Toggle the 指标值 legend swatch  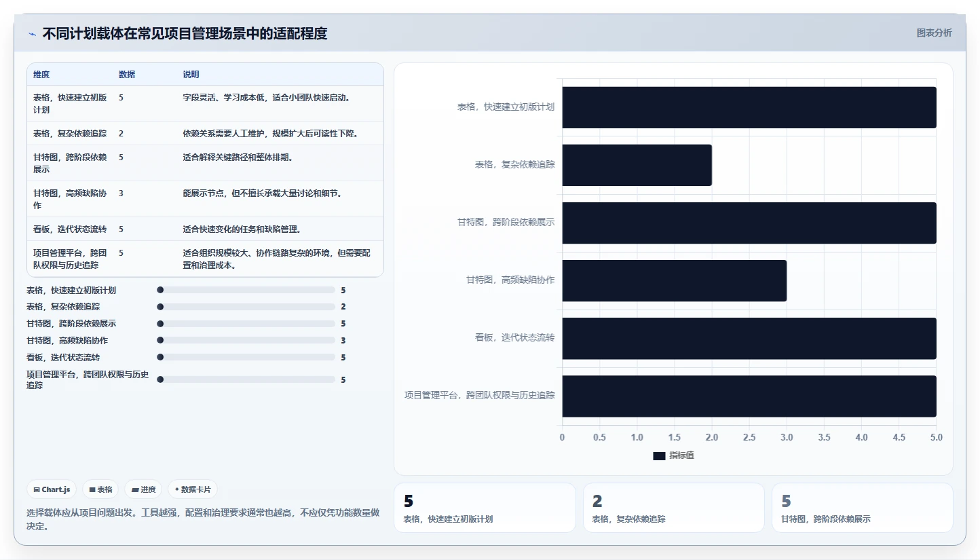click(659, 455)
